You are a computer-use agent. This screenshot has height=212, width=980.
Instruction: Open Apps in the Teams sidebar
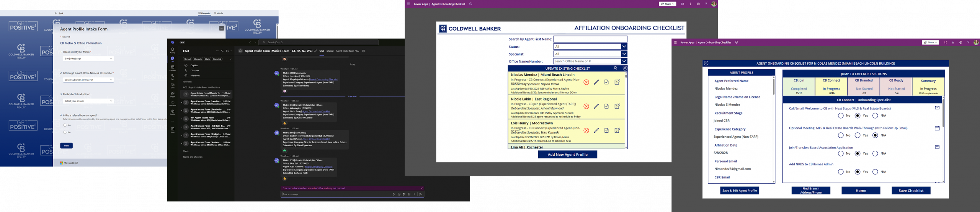click(x=173, y=130)
